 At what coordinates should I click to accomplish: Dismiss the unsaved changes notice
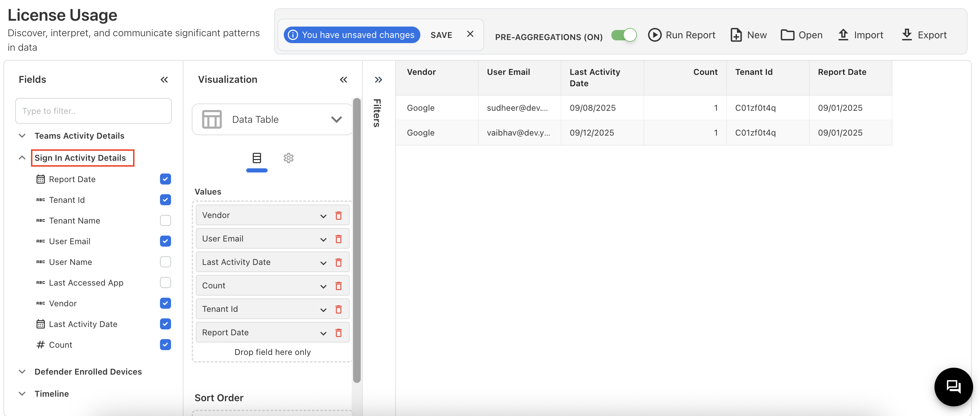(470, 34)
